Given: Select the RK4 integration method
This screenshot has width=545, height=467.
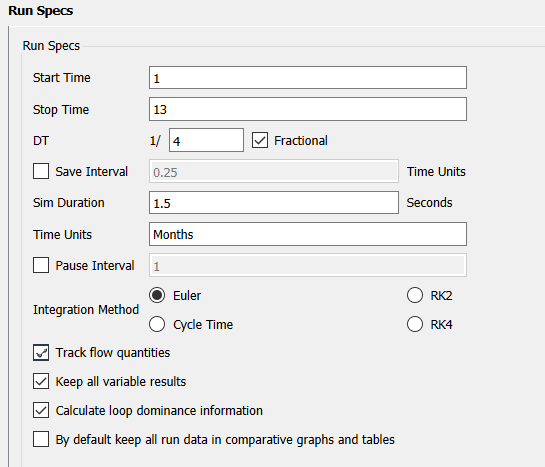Looking at the screenshot, I should (x=415, y=324).
